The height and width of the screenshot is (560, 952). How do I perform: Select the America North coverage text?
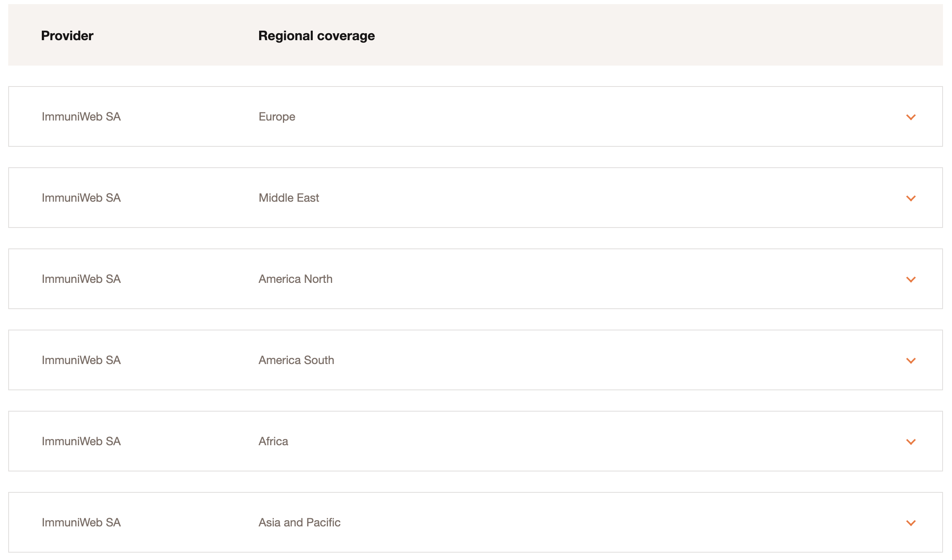coord(295,279)
